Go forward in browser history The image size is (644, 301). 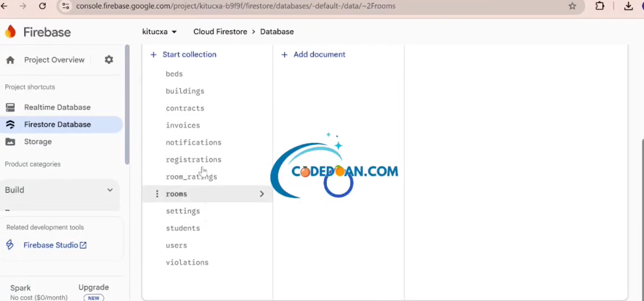tap(23, 6)
